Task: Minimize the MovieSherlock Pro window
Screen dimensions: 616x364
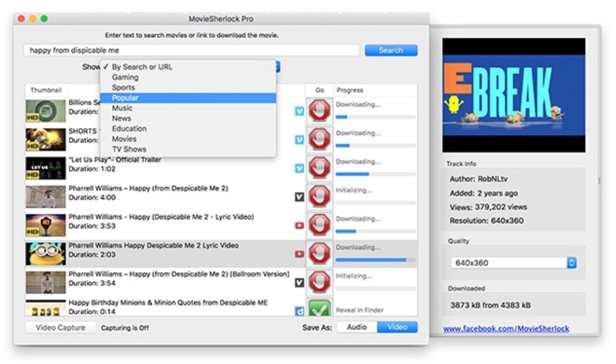Action: click(x=33, y=18)
